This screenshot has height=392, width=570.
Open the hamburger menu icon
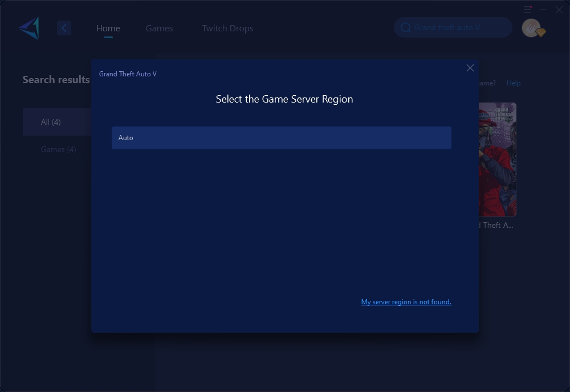527,10
